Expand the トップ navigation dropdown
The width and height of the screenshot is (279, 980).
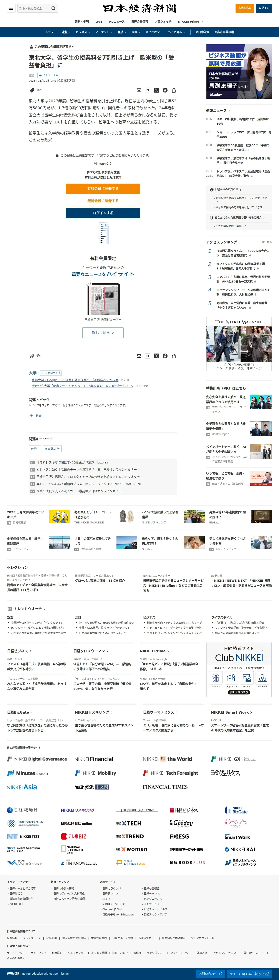[x=51, y=32]
